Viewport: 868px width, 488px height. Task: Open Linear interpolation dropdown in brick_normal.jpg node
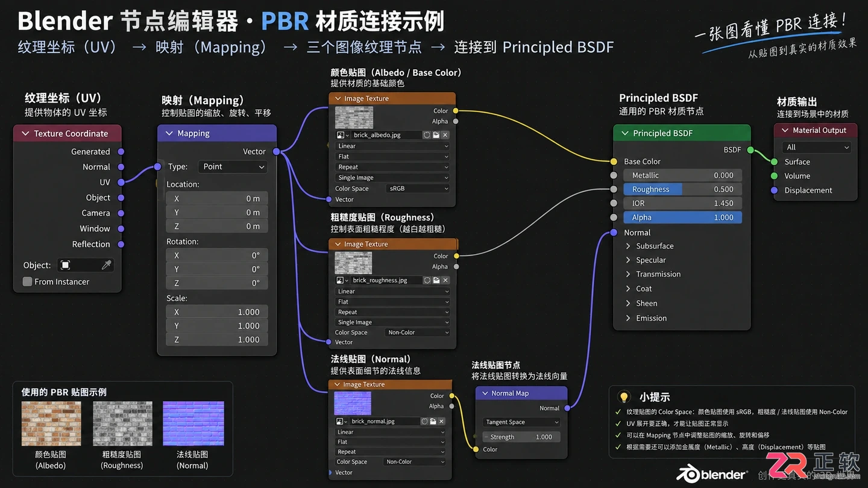coord(390,432)
